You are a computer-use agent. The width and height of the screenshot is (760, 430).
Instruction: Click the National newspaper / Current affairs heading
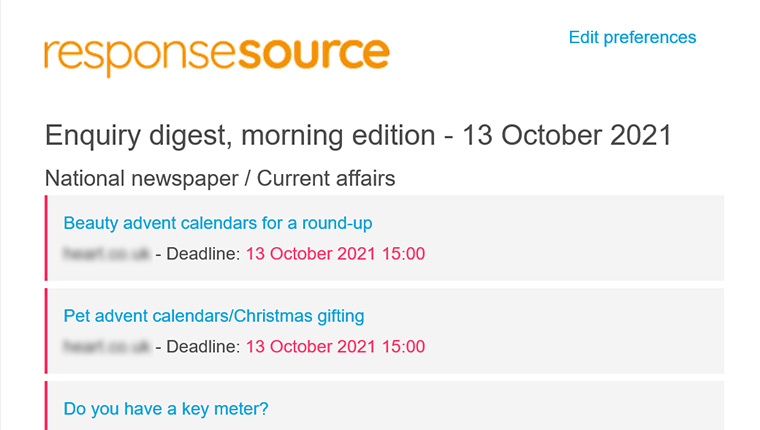point(220,178)
